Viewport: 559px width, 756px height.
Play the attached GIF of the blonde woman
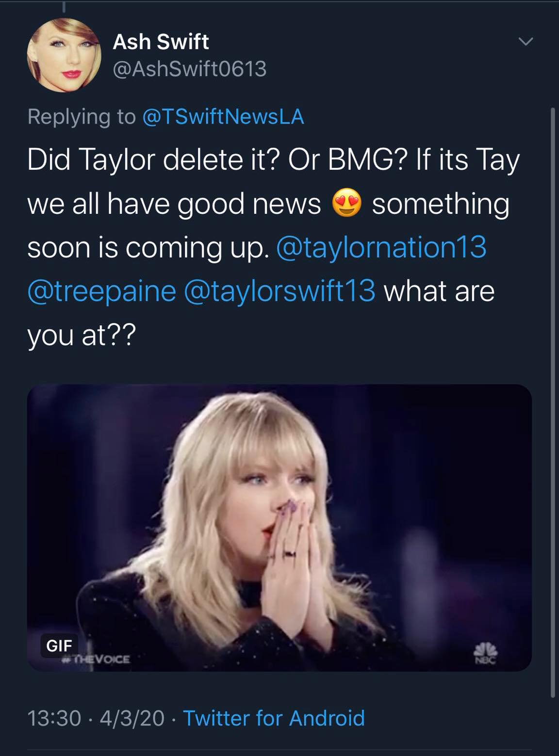coord(279,528)
